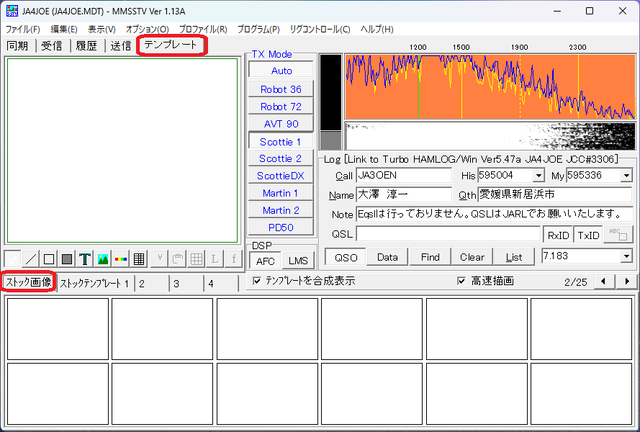Image resolution: width=640 pixels, height=432 pixels.
Task: Select Robot 72 TX mode
Action: (281, 106)
